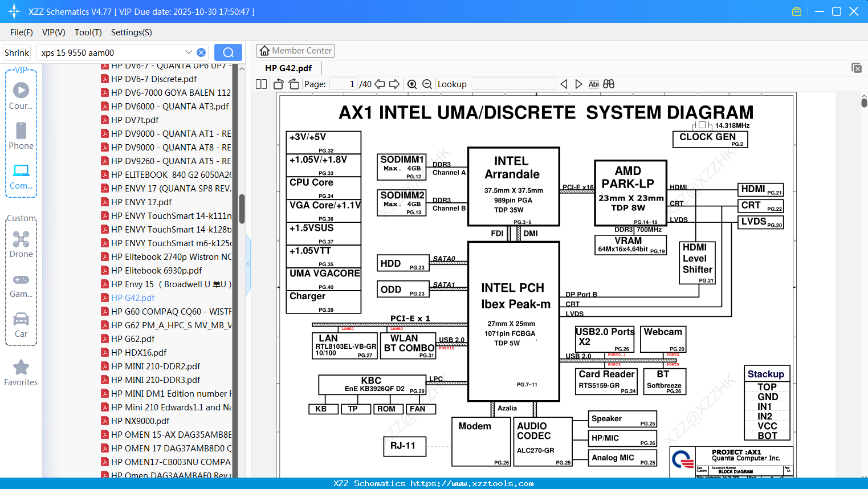The height and width of the screenshot is (489, 868).
Task: Toggle the Abi whole-word match option
Action: coord(593,84)
